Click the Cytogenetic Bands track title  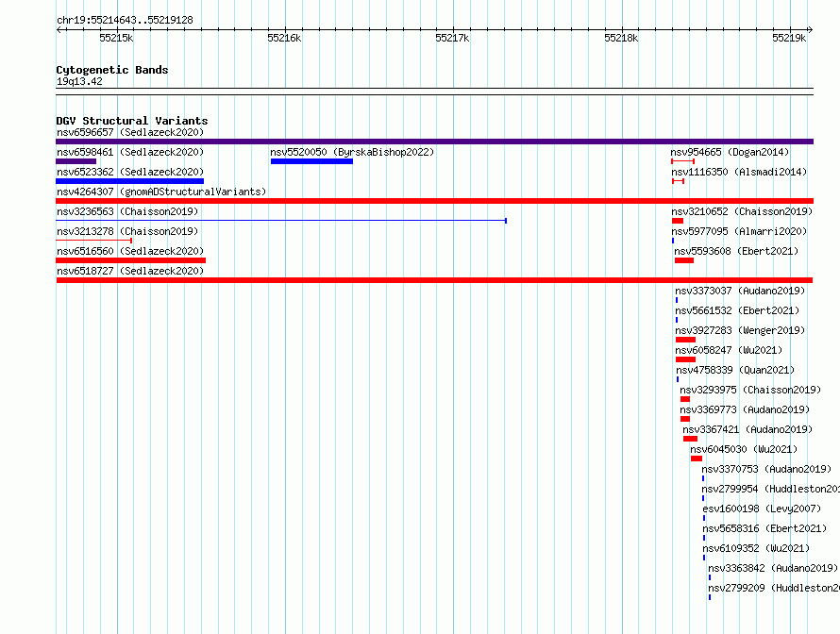112,70
